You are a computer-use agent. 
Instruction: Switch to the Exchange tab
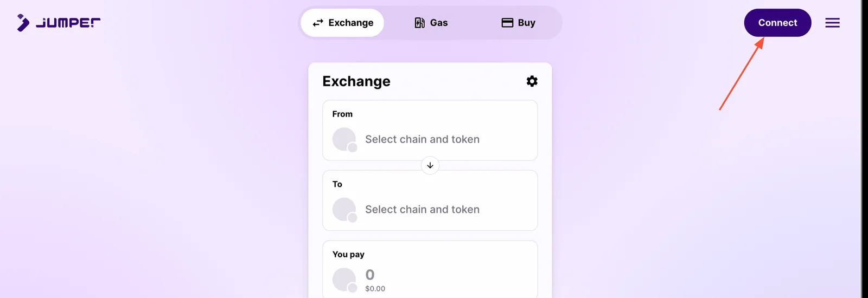pyautogui.click(x=342, y=23)
